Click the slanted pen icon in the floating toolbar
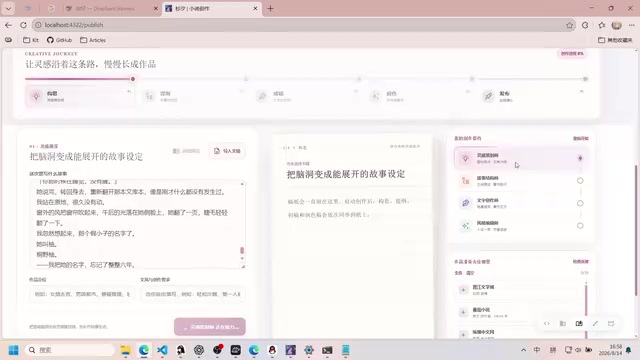 [595, 323]
